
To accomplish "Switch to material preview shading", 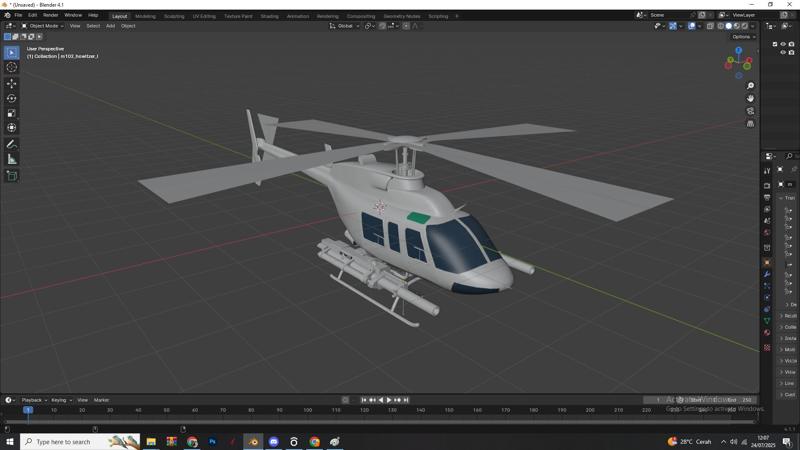I will click(736, 26).
